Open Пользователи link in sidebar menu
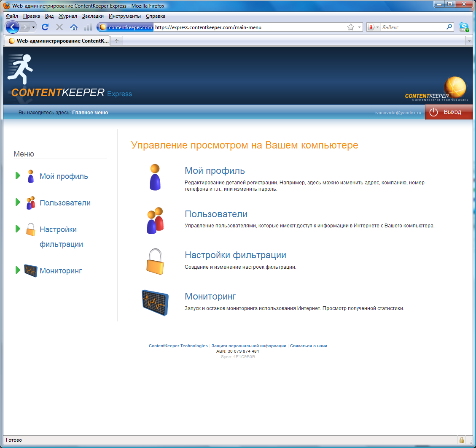Screen dimensions: 476x448 tap(65, 202)
